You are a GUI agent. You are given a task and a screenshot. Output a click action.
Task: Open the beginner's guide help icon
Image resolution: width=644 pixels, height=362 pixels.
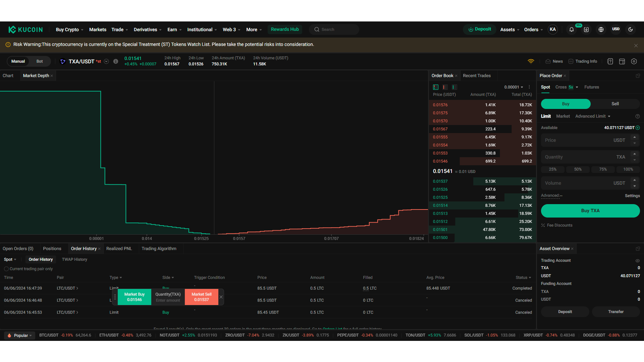[610, 61]
